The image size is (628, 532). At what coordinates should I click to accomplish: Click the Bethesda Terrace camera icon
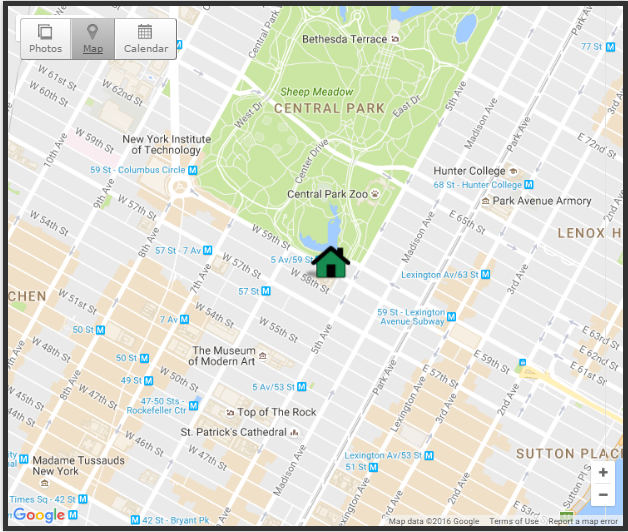(395, 39)
